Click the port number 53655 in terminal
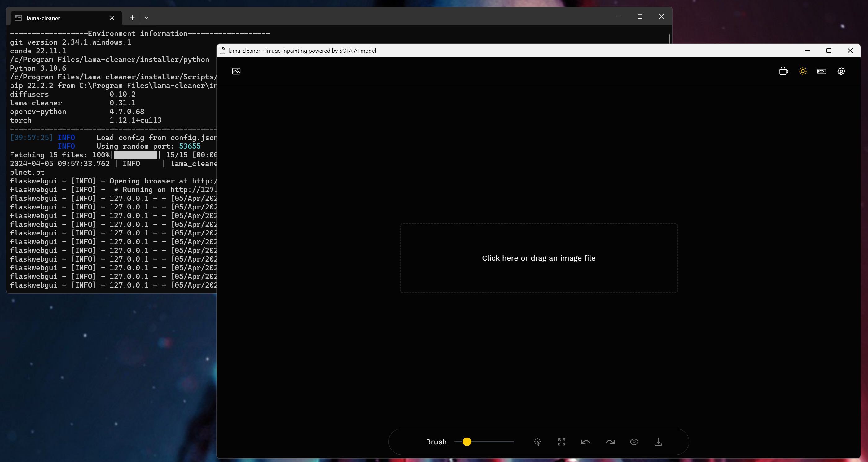868x462 pixels. [x=190, y=146]
